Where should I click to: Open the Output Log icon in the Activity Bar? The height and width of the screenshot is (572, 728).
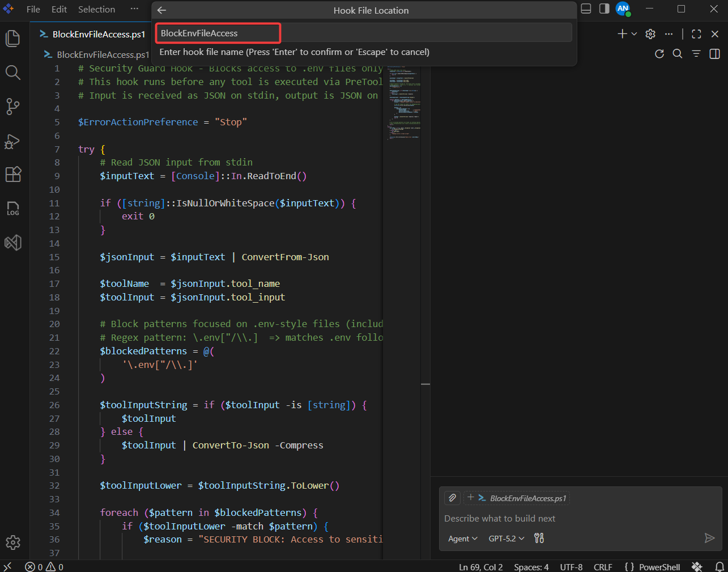(x=12, y=209)
